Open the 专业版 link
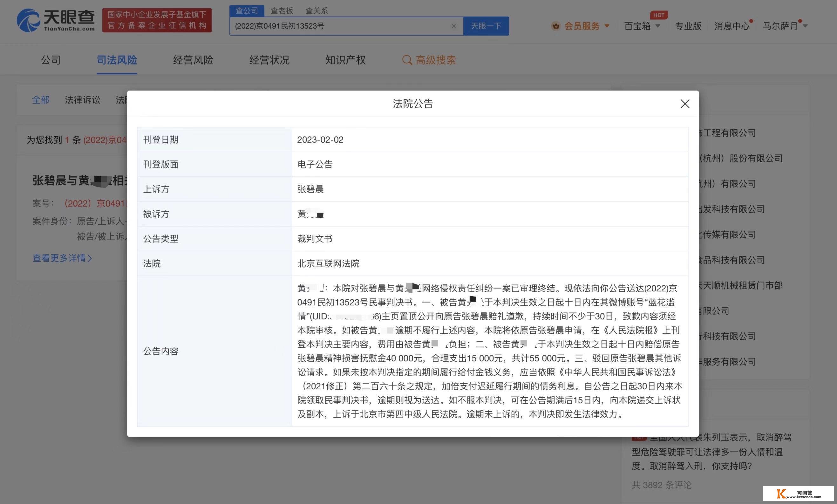Viewport: 837px width, 504px height. point(688,26)
